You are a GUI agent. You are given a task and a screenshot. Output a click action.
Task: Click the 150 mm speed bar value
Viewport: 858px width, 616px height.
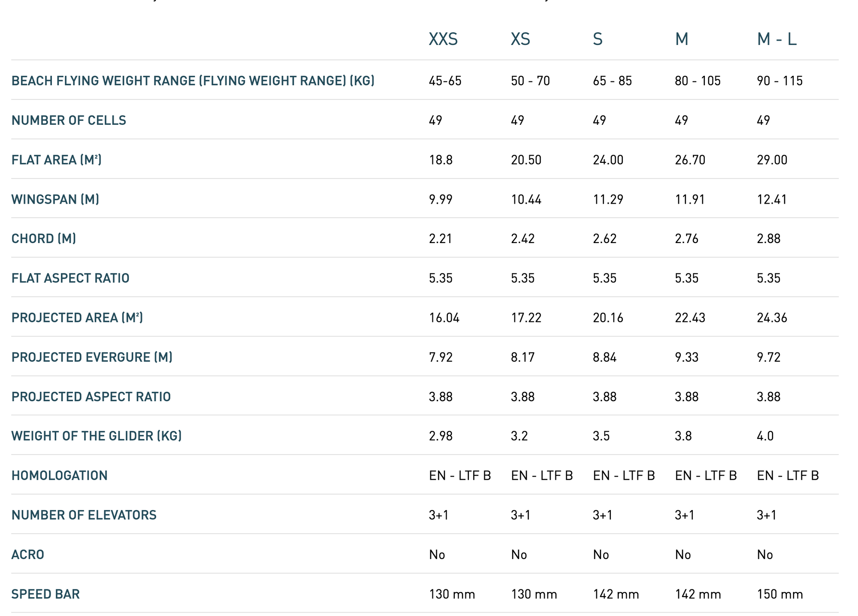coord(780,594)
